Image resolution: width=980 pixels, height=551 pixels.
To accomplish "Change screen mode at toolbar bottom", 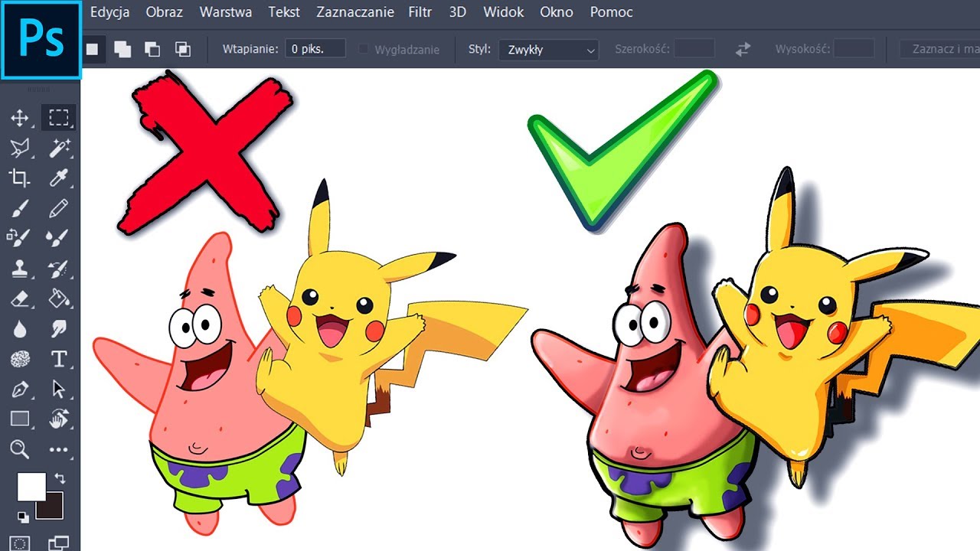I will point(59,543).
